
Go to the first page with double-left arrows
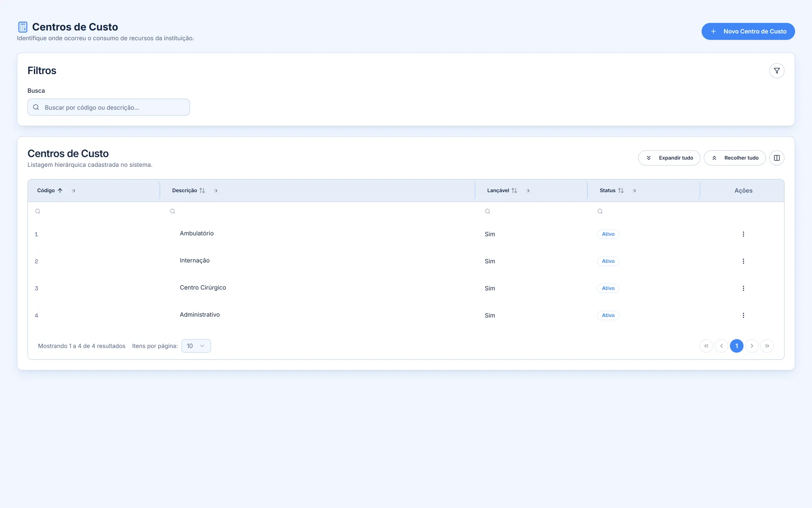point(706,346)
